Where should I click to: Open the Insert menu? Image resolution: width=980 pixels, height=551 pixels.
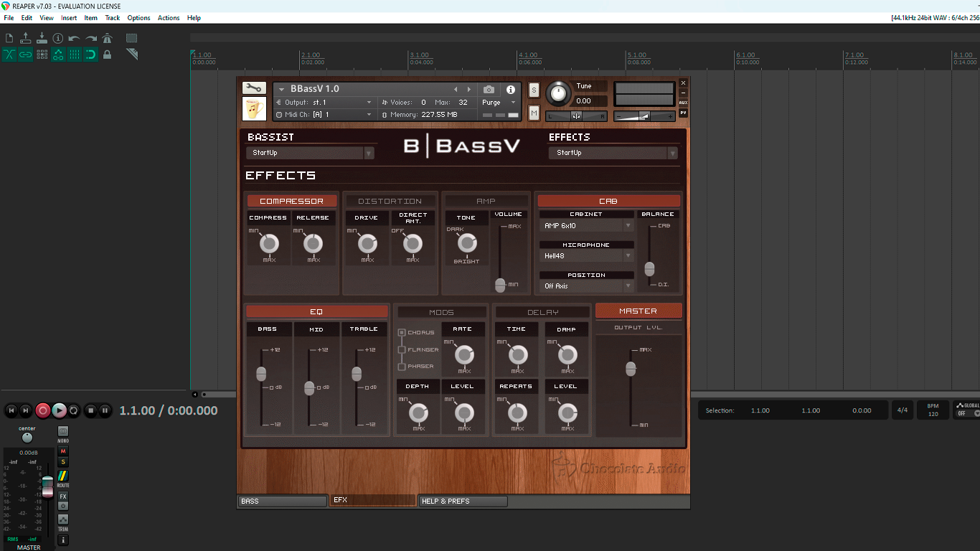coord(69,18)
